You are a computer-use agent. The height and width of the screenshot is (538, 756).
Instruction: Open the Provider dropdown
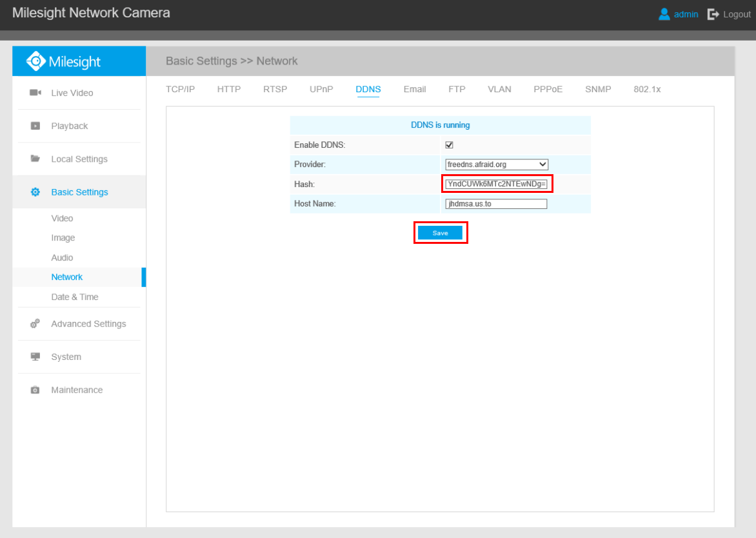497,164
